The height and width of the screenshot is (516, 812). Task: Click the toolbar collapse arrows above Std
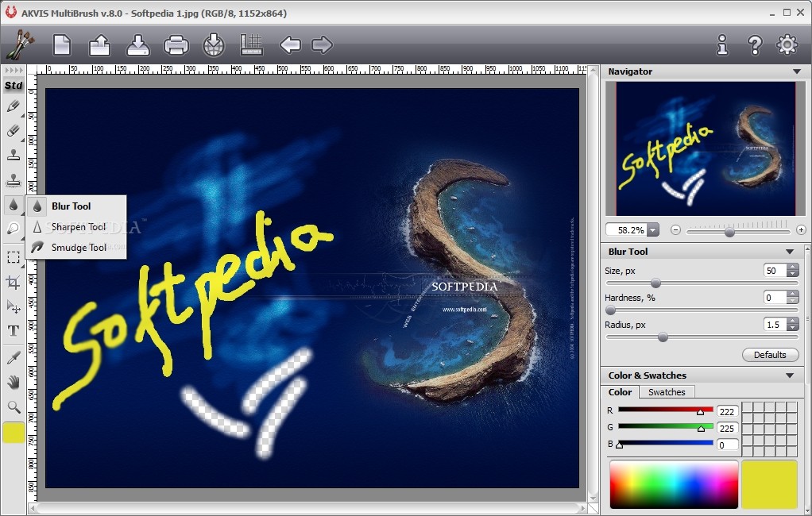[x=14, y=71]
